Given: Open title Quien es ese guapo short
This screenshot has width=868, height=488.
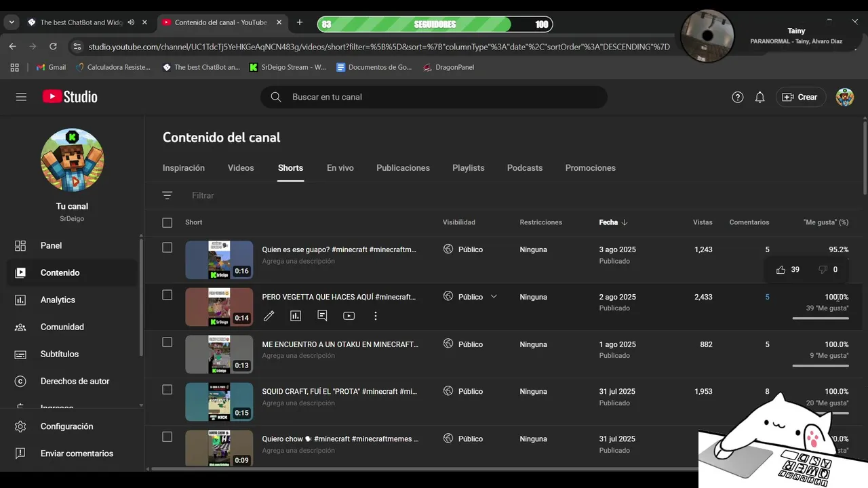Looking at the screenshot, I should click(x=339, y=249).
